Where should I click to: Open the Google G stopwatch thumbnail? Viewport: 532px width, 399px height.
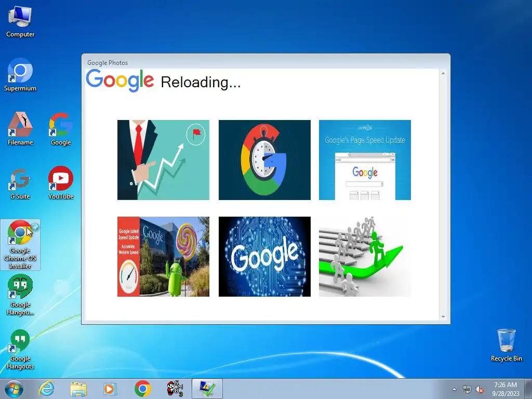264,160
